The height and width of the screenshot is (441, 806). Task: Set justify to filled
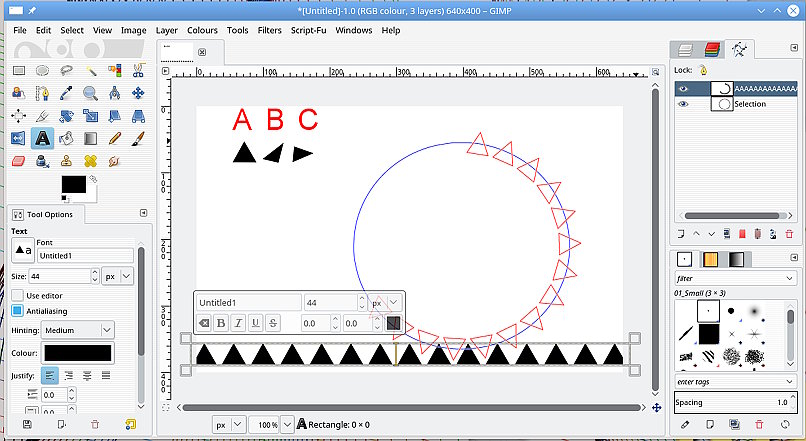(x=106, y=376)
